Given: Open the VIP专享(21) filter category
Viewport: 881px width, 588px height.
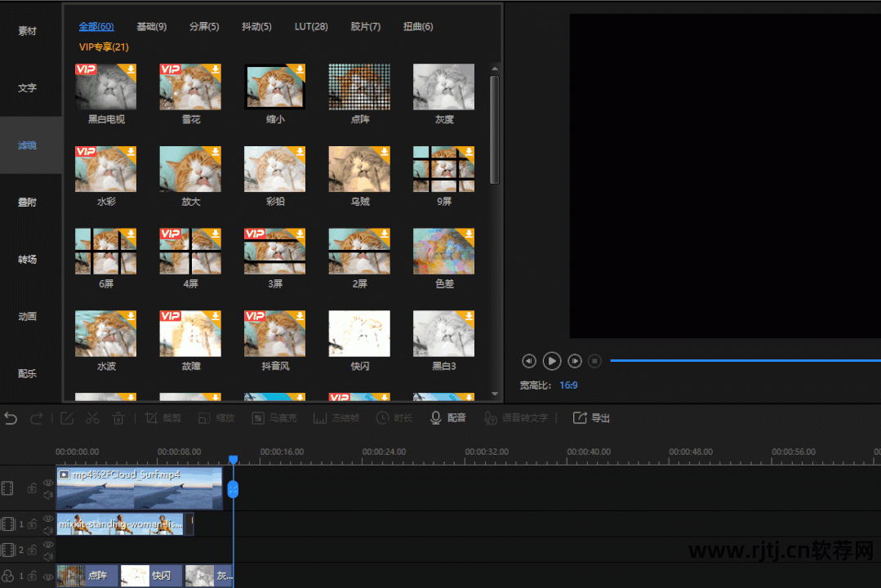Looking at the screenshot, I should 104,47.
